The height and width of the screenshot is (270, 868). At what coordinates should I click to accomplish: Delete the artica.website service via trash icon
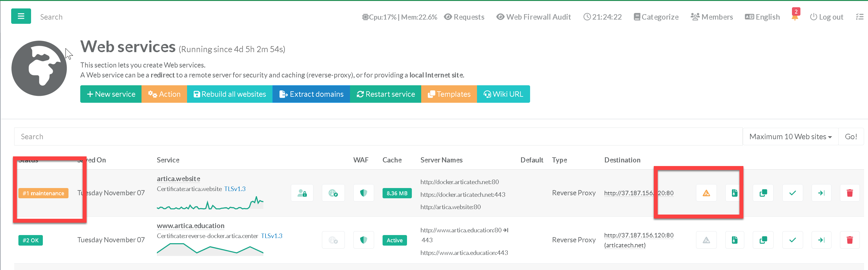pos(850,193)
